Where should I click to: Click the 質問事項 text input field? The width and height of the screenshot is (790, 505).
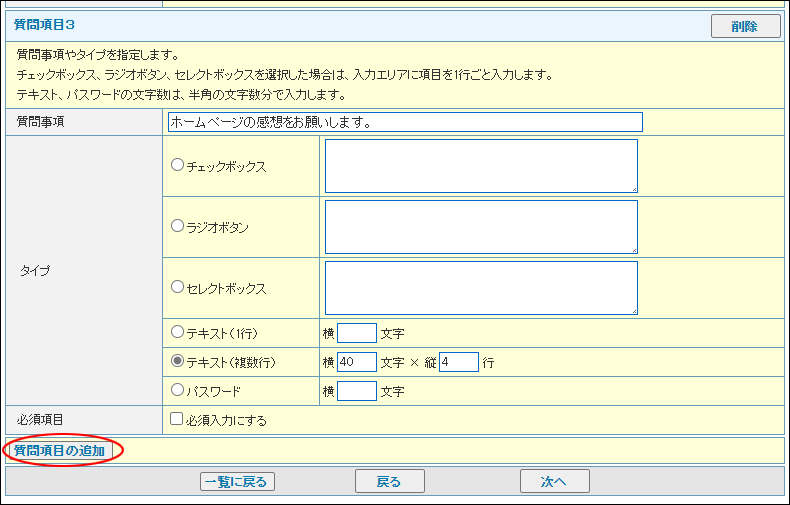[x=405, y=122]
